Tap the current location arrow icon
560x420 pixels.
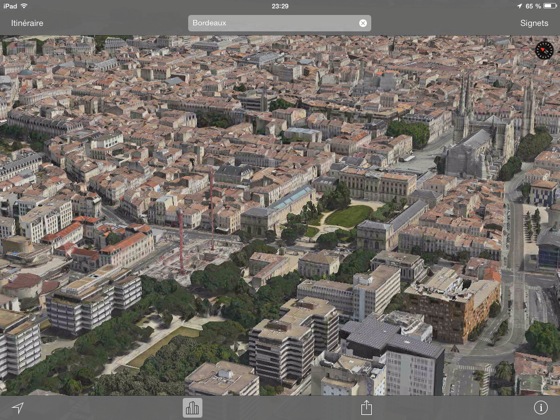[x=18, y=408]
